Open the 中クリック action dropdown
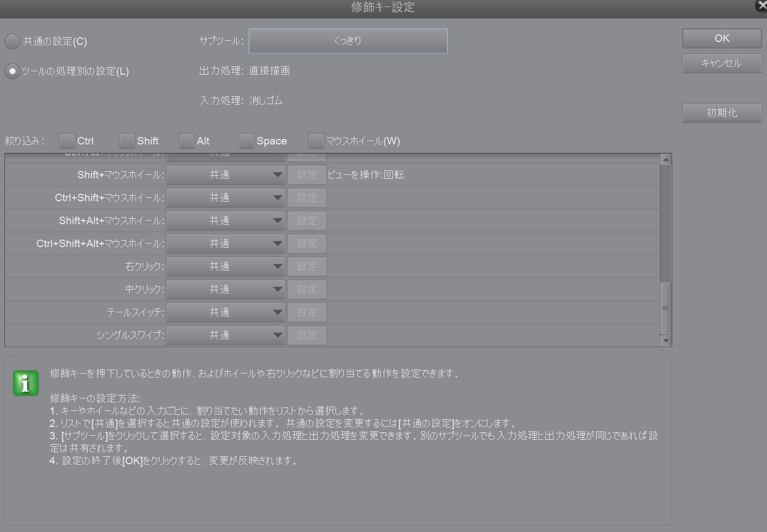Screen dimensions: 767x532 tap(225, 289)
